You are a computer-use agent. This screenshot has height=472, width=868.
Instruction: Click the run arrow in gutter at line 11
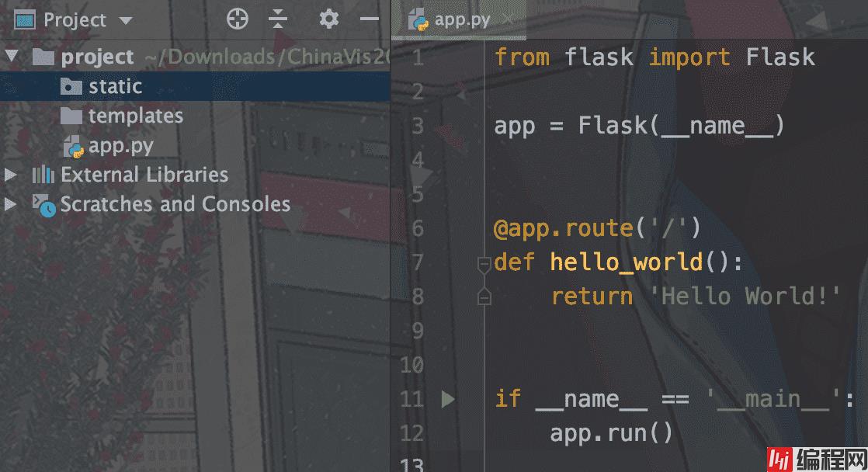pos(448,399)
